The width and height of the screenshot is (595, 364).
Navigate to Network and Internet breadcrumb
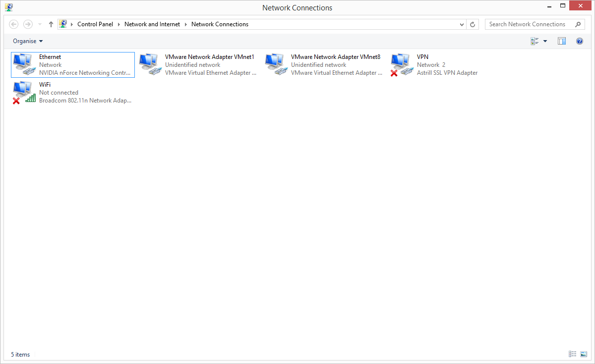pos(152,24)
